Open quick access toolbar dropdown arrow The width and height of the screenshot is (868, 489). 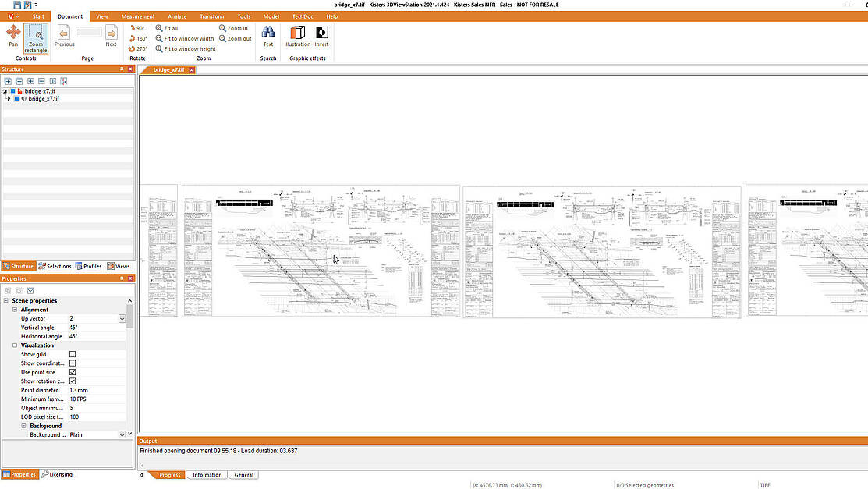click(x=36, y=5)
